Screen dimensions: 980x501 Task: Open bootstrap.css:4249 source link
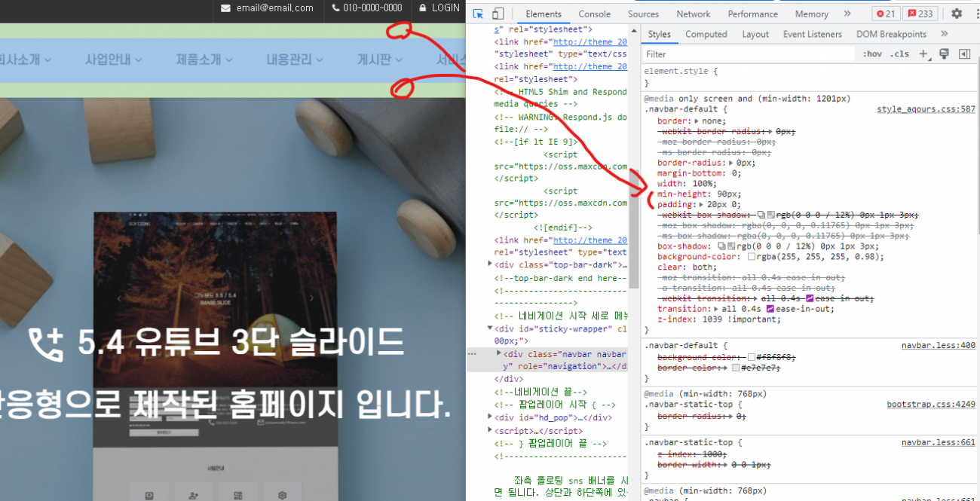point(930,405)
